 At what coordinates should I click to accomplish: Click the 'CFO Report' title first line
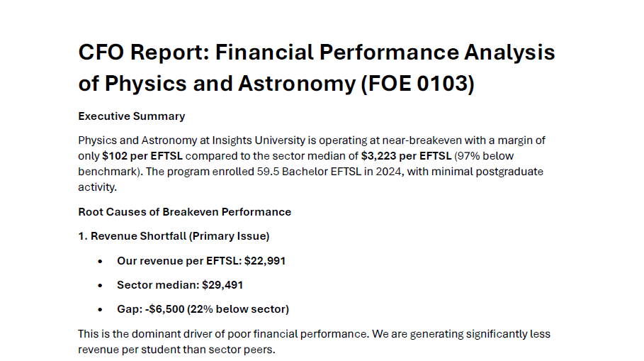point(316,52)
